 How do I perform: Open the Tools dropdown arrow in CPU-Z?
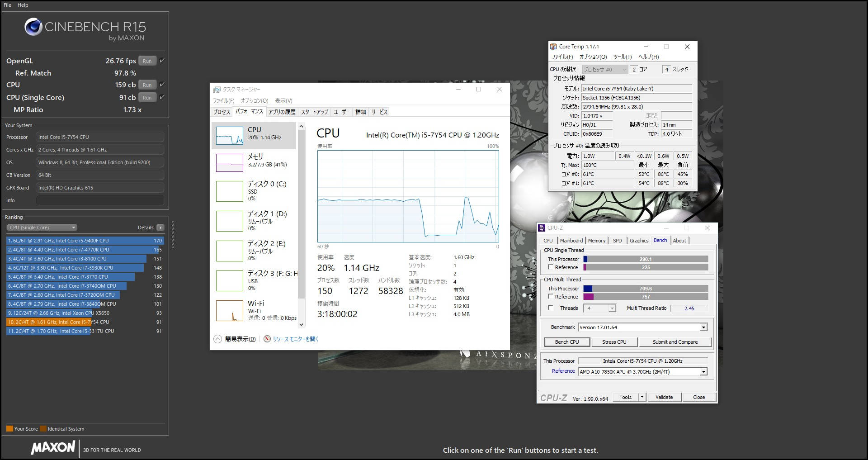[642, 397]
